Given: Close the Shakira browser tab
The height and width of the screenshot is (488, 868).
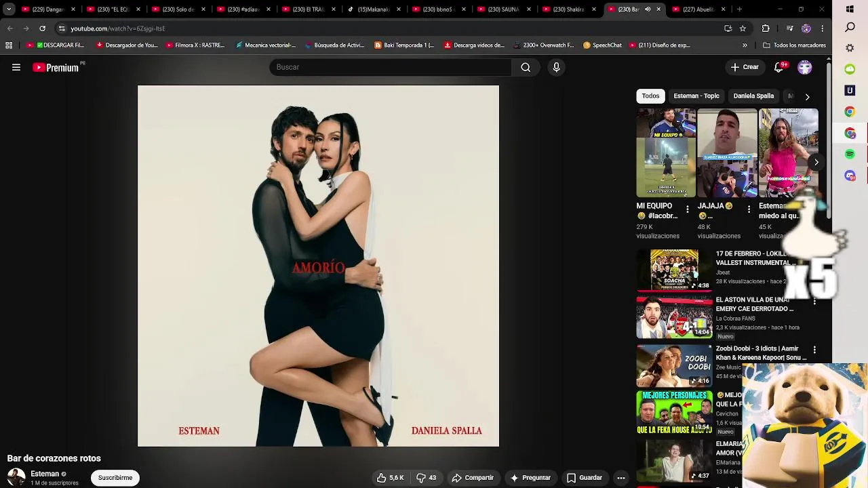Looking at the screenshot, I should (594, 9).
